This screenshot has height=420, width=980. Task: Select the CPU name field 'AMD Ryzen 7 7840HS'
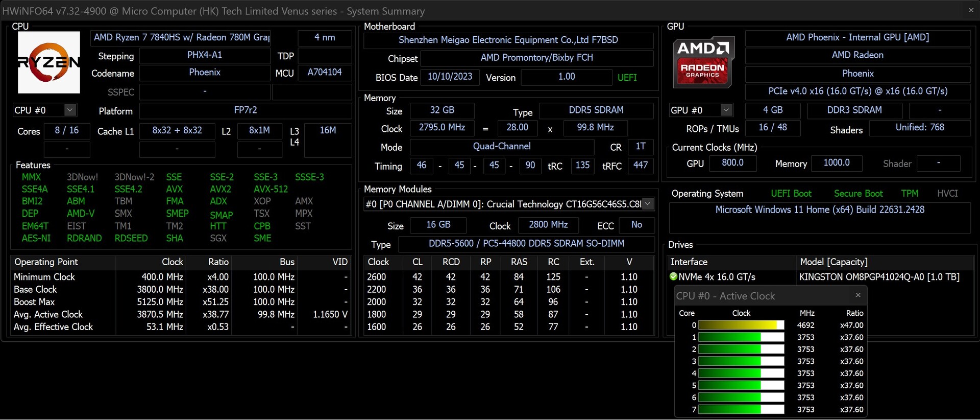tap(181, 37)
